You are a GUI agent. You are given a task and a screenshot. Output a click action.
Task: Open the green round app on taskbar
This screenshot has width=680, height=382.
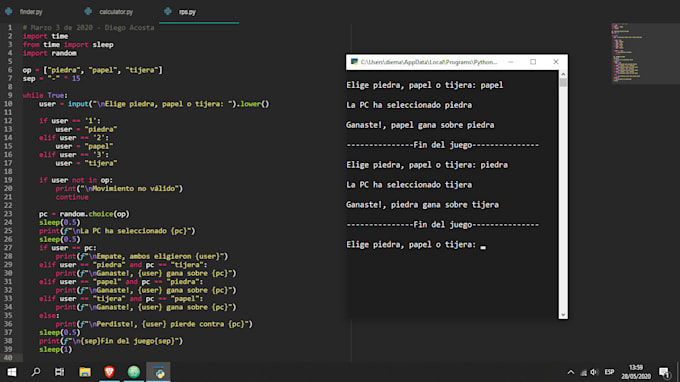coord(134,372)
